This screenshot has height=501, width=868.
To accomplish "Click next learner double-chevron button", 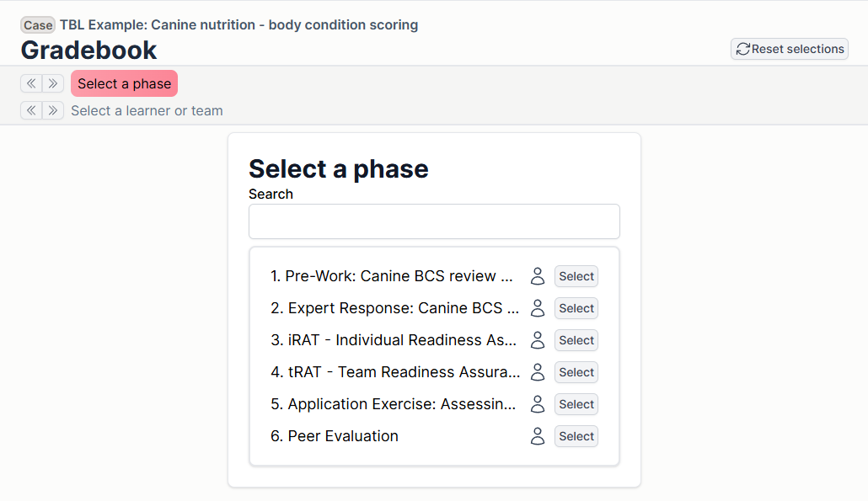I will (x=53, y=110).
